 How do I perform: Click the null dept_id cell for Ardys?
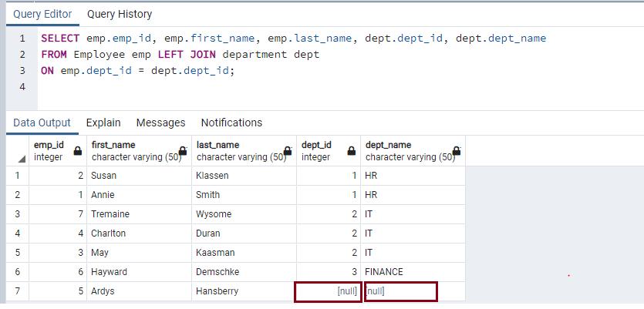(329, 291)
